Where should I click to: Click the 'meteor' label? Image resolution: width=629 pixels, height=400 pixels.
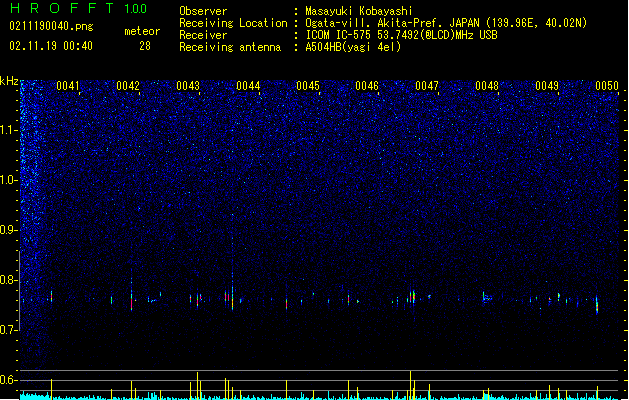pyautogui.click(x=142, y=31)
